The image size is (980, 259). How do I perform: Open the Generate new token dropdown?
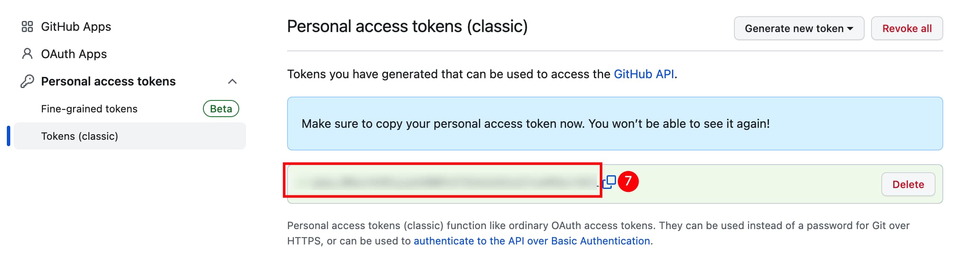[794, 29]
